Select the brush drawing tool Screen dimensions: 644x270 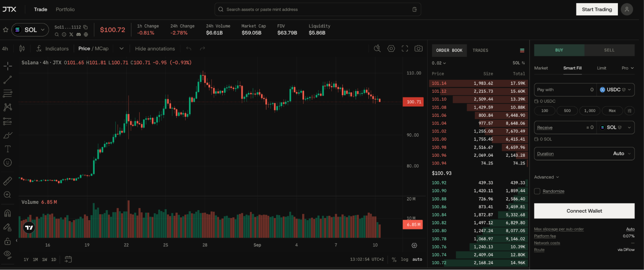coord(8,135)
